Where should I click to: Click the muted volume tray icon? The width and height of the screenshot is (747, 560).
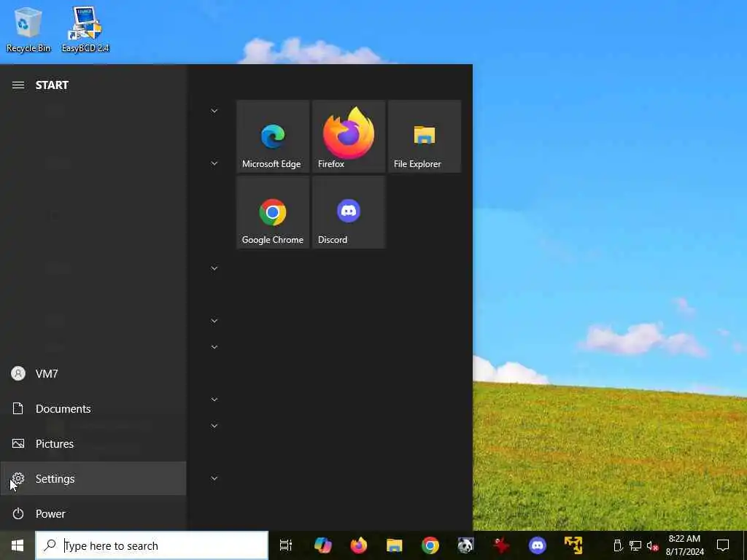tap(652, 545)
